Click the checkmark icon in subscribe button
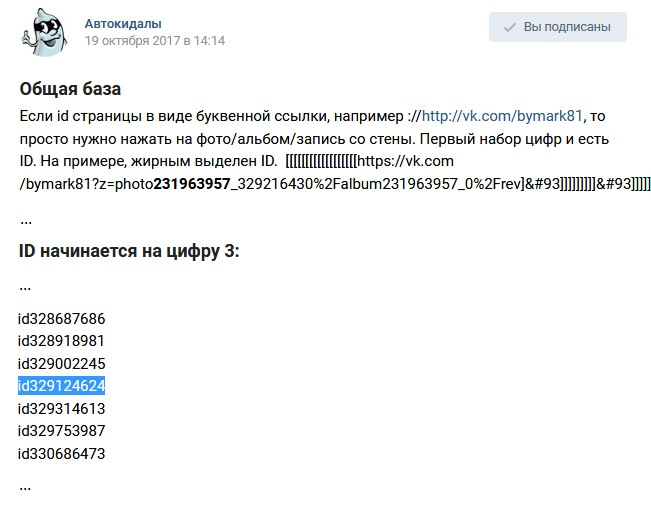 tap(510, 27)
